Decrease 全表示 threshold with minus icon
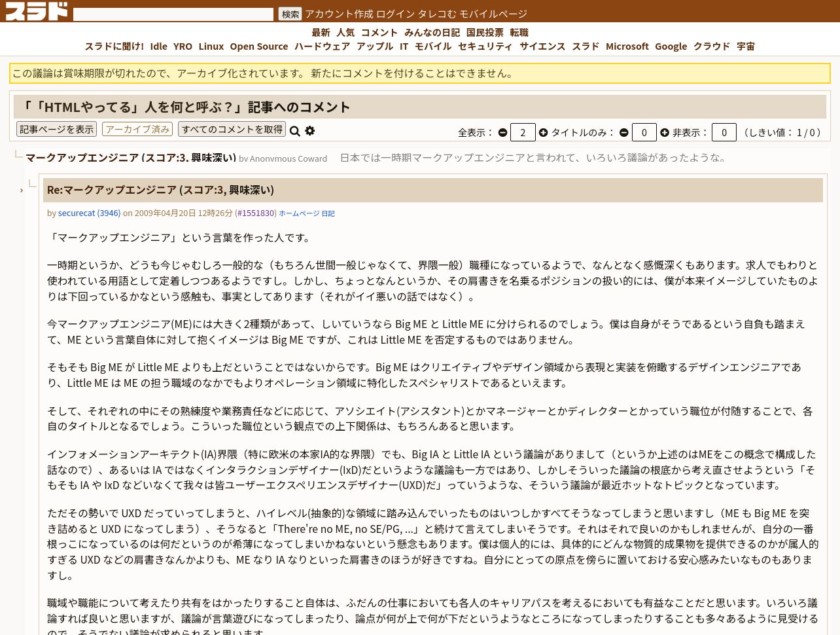Viewport: 840px width, 635px height. pos(502,132)
